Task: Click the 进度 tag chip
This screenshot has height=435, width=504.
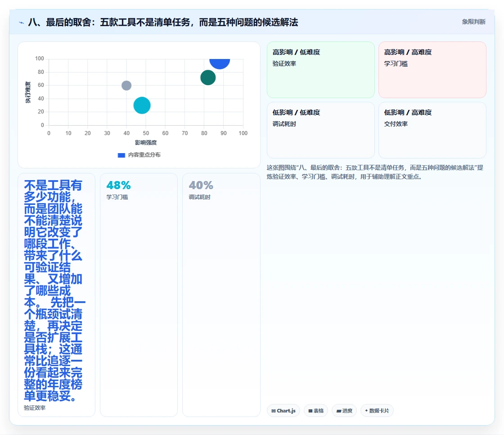Action: tap(344, 411)
